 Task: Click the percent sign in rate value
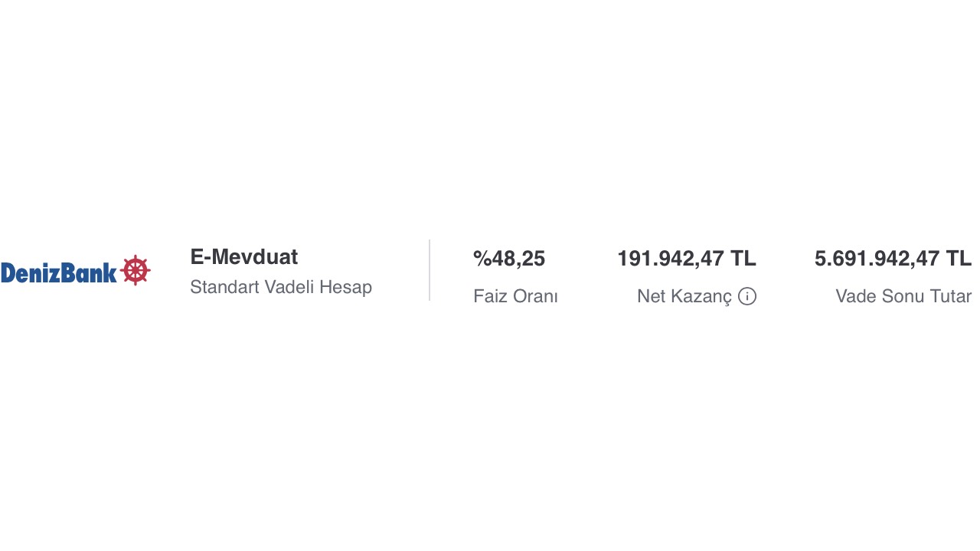tap(482, 259)
